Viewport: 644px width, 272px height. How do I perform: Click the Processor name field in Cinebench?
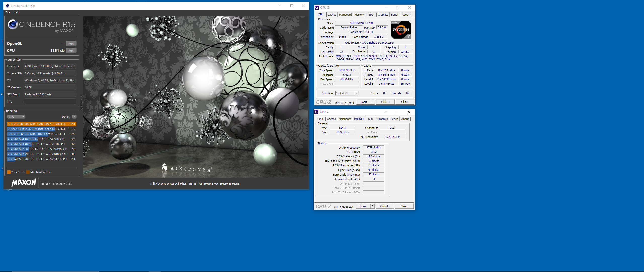click(50, 66)
